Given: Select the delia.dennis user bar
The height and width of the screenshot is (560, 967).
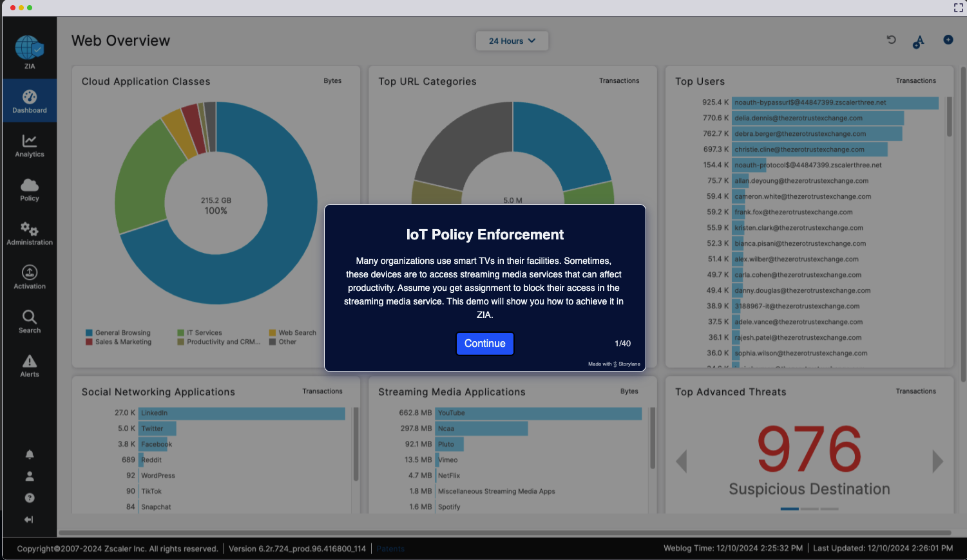Looking at the screenshot, I should [818, 118].
